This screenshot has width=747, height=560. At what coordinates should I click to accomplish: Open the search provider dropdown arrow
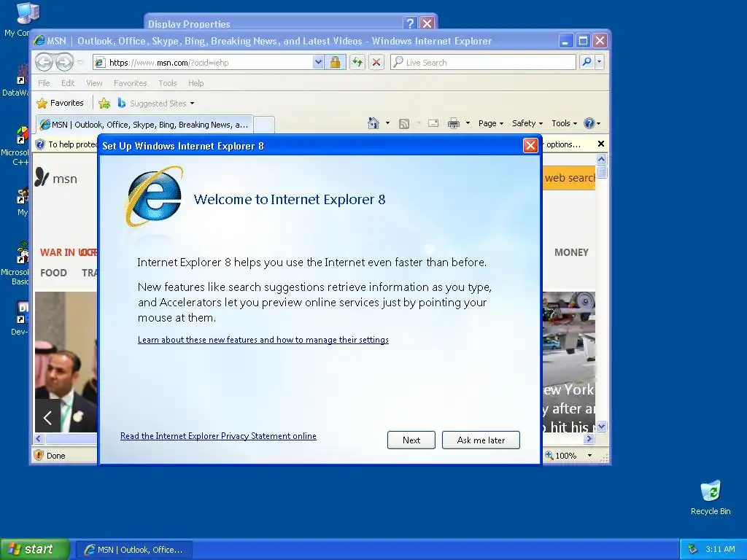pos(599,62)
